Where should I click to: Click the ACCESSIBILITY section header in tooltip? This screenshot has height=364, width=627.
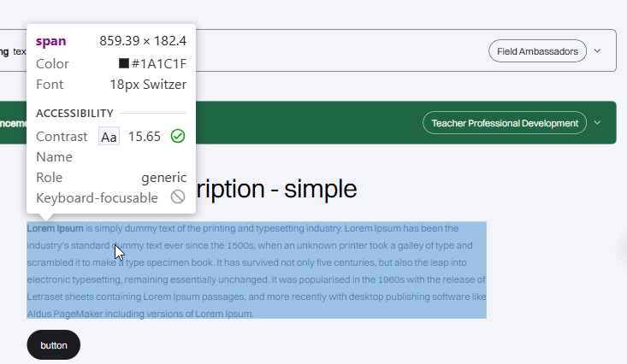(x=74, y=113)
